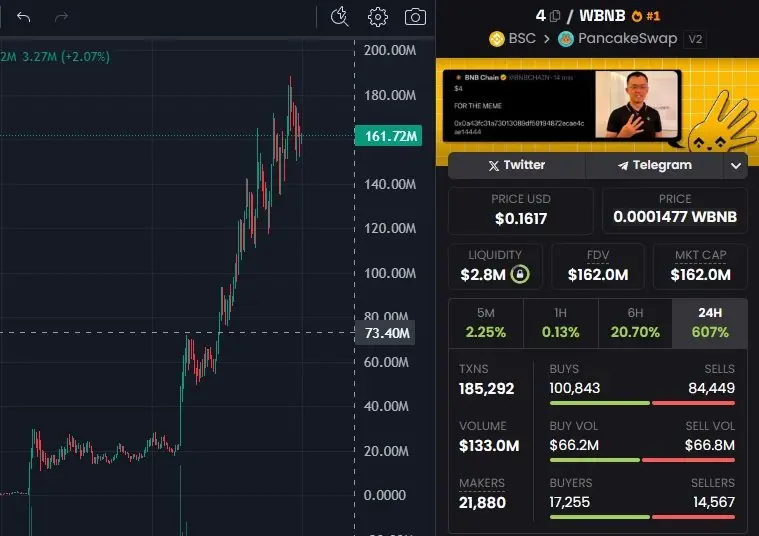The width and height of the screenshot is (759, 536).
Task: Click the 3.27M (+2.07%) chart legend
Action: coord(66,57)
